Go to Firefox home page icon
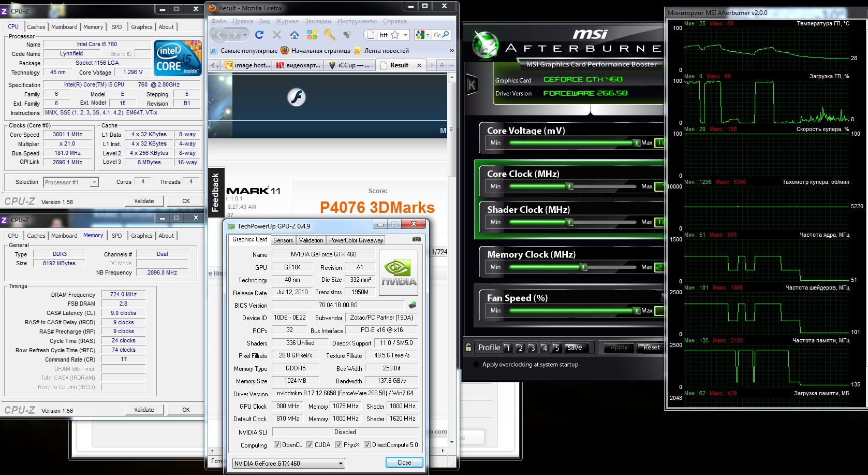868x475 pixels. (x=295, y=35)
